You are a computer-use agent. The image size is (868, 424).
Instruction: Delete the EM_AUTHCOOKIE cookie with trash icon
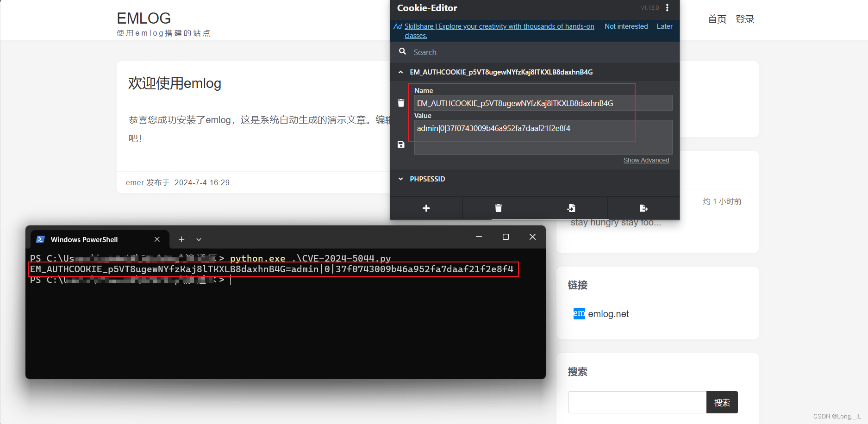pos(401,103)
